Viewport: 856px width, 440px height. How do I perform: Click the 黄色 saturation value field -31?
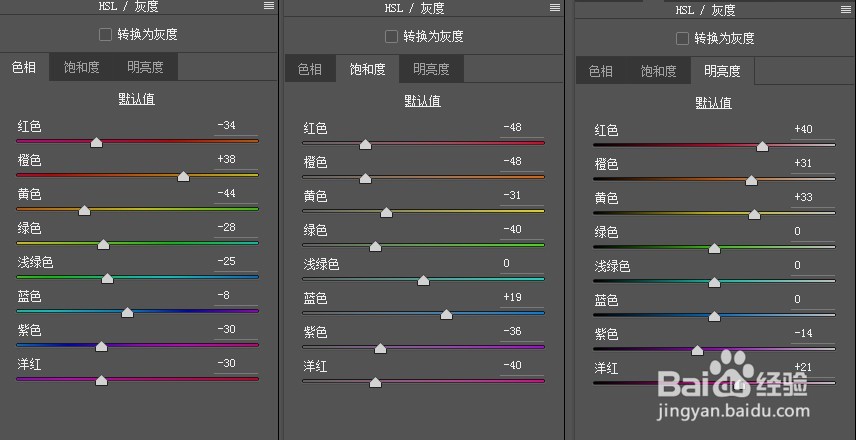521,195
